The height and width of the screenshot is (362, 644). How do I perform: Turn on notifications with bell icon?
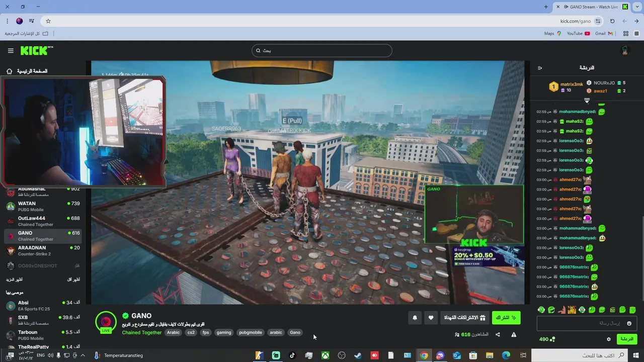point(415,318)
